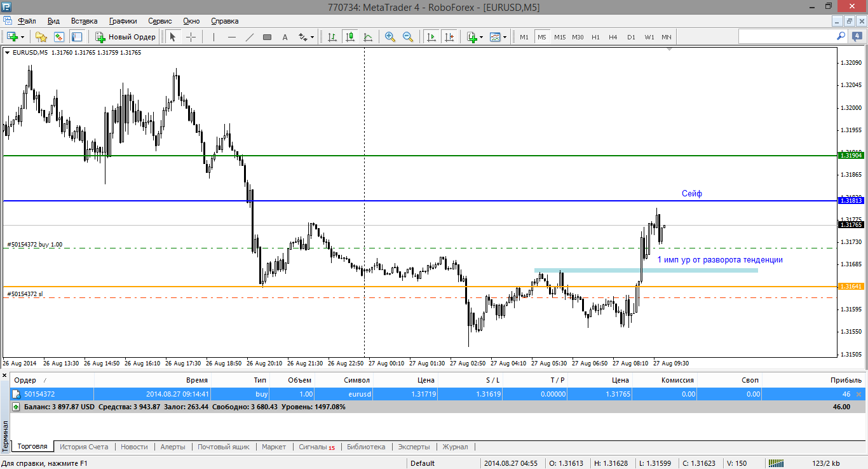Select the Торговля terminal tab
This screenshot has height=469, width=868.
(32, 447)
